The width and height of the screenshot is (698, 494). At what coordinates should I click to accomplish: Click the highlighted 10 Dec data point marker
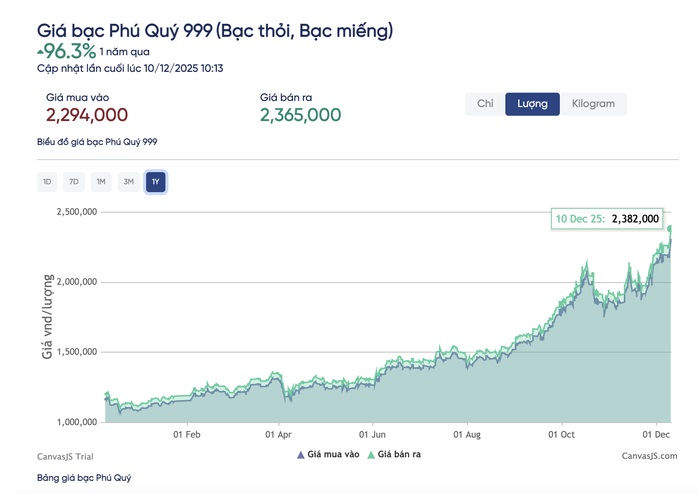(671, 229)
